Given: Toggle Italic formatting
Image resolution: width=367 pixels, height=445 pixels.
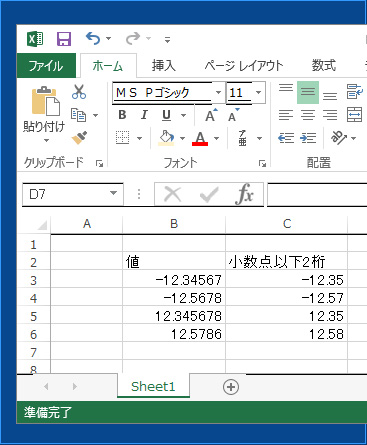Looking at the screenshot, I should click(144, 115).
